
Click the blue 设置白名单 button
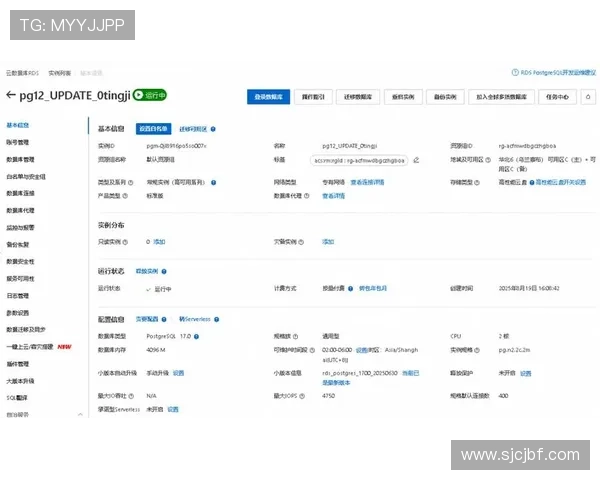pyautogui.click(x=153, y=129)
